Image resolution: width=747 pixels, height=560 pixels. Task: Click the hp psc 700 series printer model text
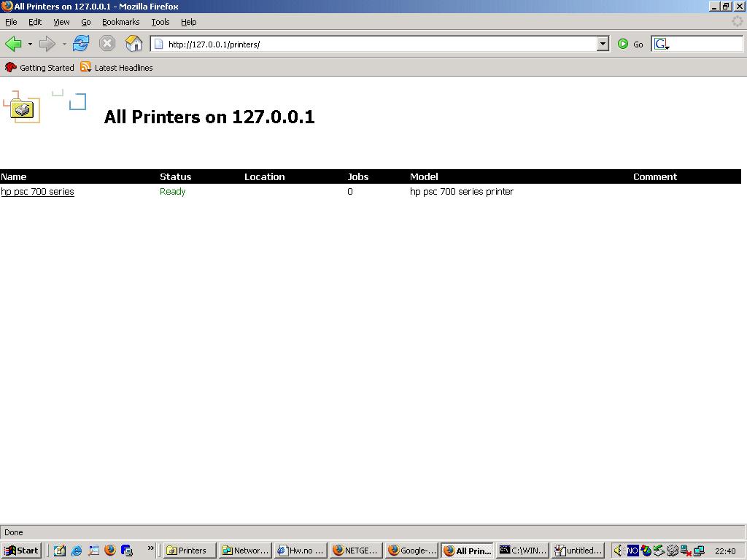[462, 192]
